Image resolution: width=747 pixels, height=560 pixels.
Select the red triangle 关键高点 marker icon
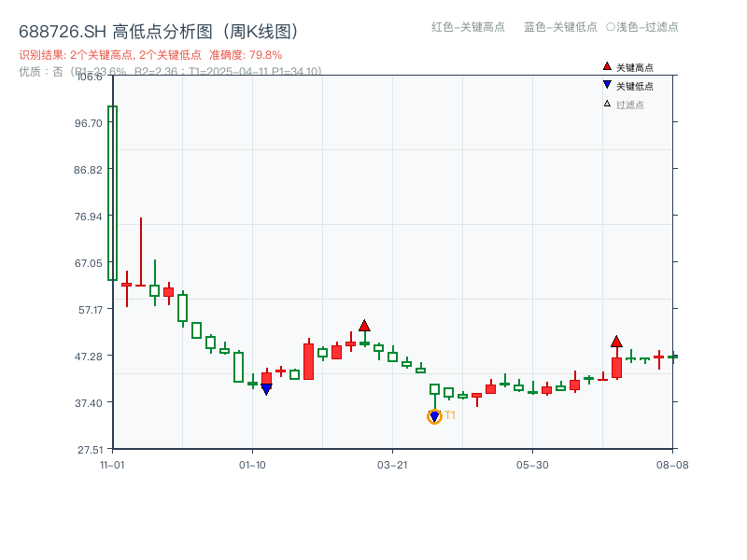pos(605,66)
